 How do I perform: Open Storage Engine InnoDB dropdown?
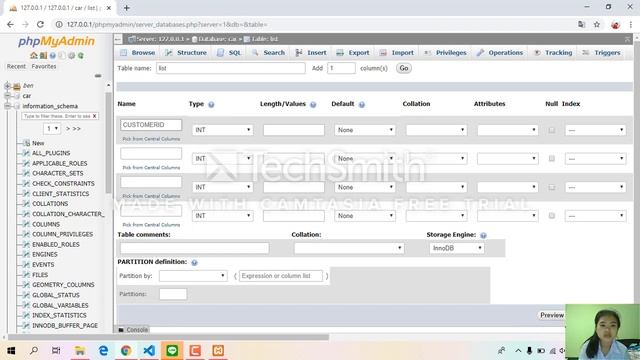[x=457, y=248]
